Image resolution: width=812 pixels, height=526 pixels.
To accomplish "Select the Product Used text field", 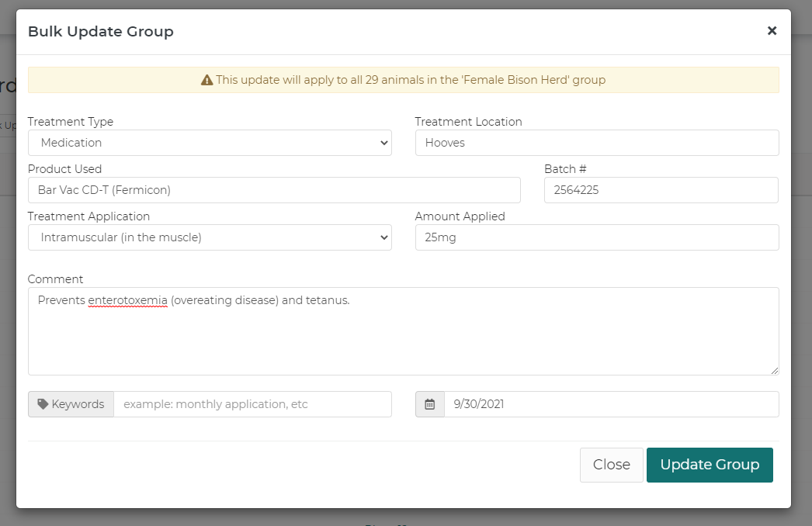I will [x=274, y=190].
